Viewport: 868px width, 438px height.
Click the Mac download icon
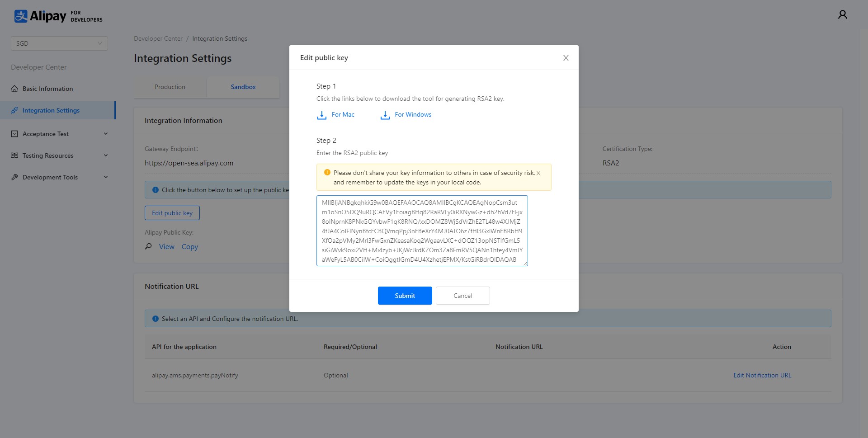point(321,115)
